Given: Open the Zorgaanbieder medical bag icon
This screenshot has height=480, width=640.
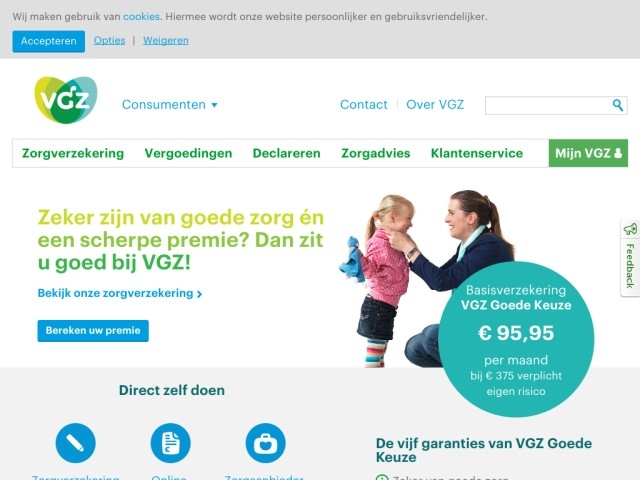Looking at the screenshot, I should point(265,443).
